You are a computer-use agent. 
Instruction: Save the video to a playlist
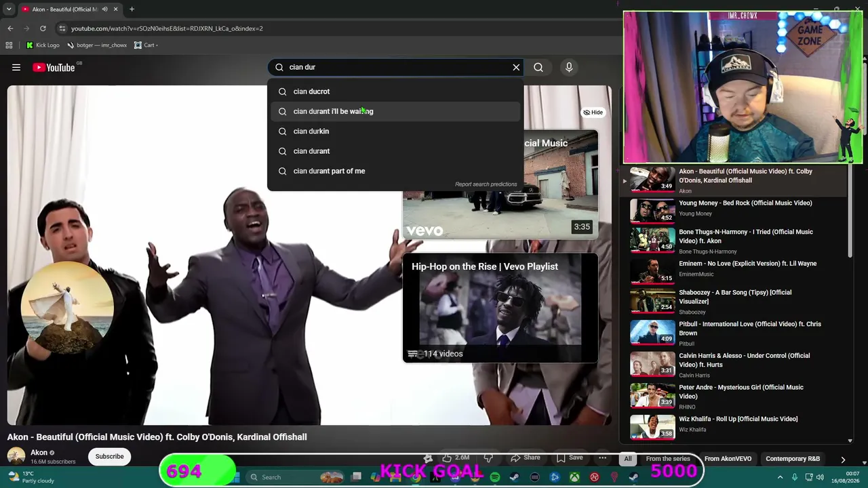pos(570,457)
